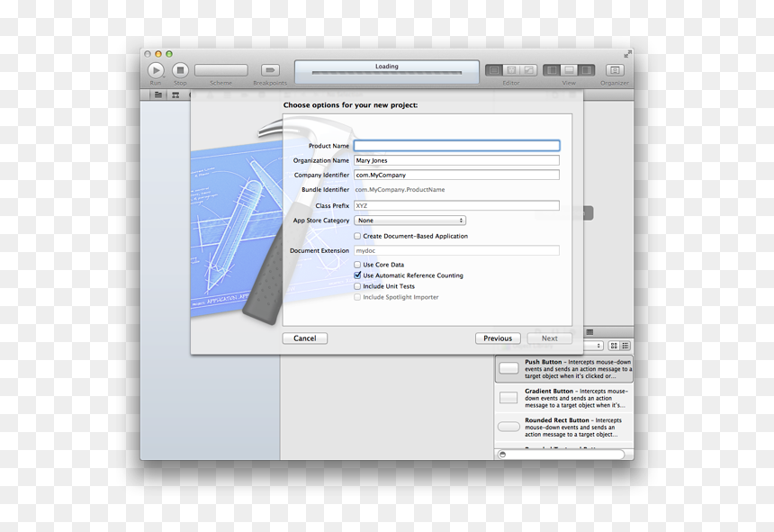Click the Loading progress bar
Viewport: 774px width, 532px height.
pos(386,73)
